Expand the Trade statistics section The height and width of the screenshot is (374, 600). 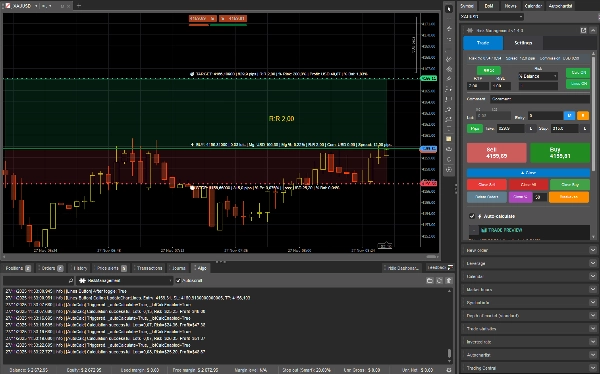(x=530, y=328)
